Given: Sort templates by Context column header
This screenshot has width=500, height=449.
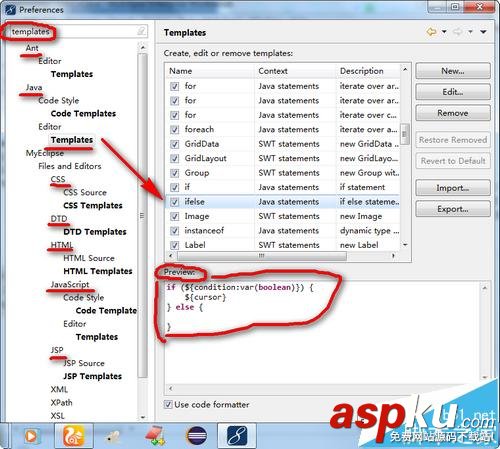Looking at the screenshot, I should [295, 71].
